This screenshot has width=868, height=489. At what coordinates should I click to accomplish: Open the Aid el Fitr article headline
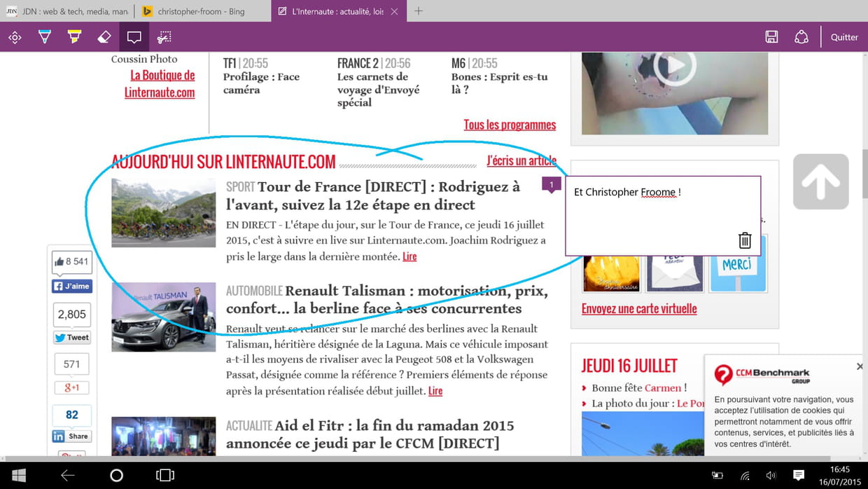[370, 434]
